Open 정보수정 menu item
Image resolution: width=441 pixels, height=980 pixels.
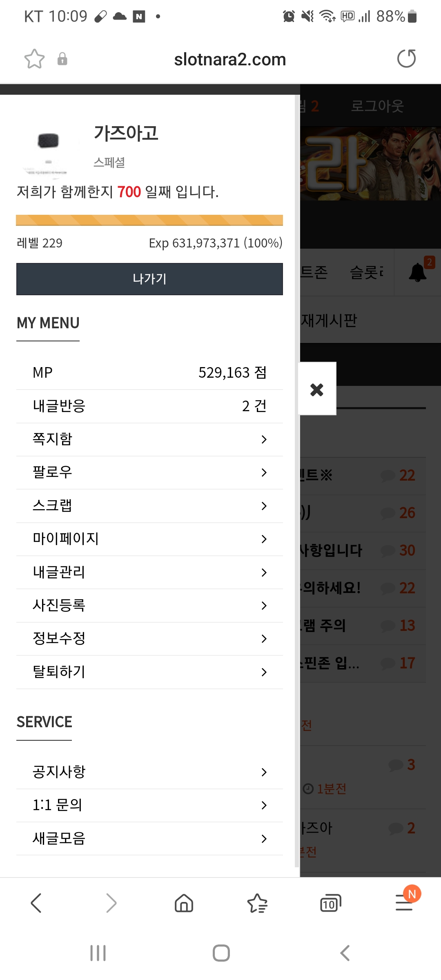pos(149,639)
